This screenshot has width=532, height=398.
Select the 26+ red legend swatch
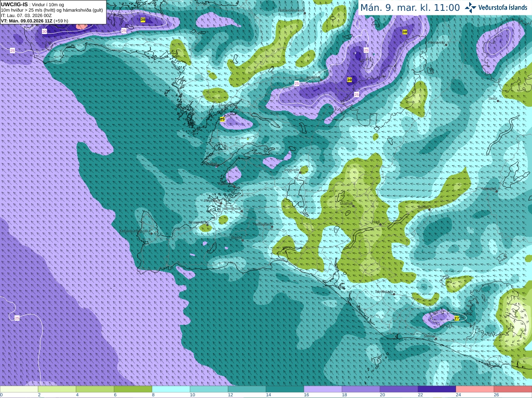click(x=512, y=389)
